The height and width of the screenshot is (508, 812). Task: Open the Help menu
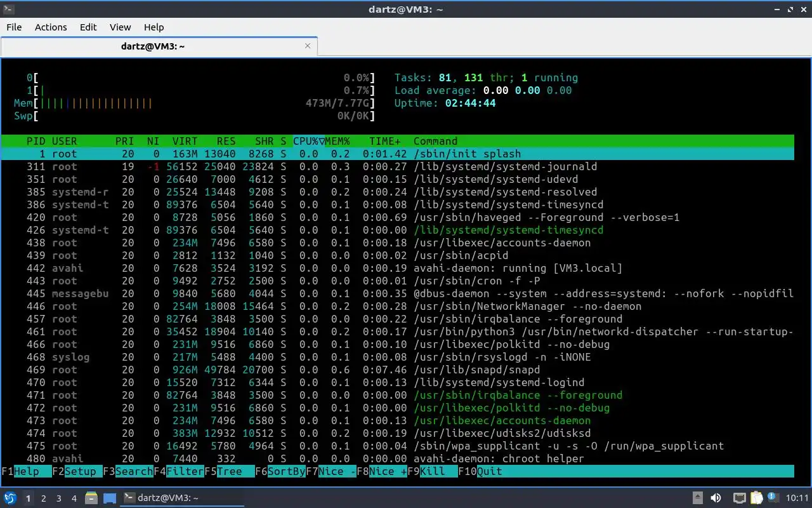154,27
